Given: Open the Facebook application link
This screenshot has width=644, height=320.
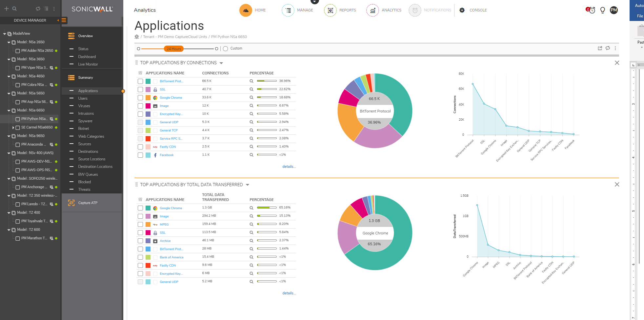Looking at the screenshot, I should [x=167, y=155].
